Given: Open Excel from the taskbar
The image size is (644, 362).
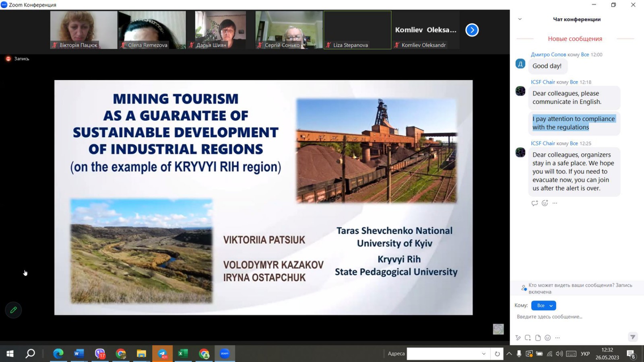Looking at the screenshot, I should tap(183, 354).
